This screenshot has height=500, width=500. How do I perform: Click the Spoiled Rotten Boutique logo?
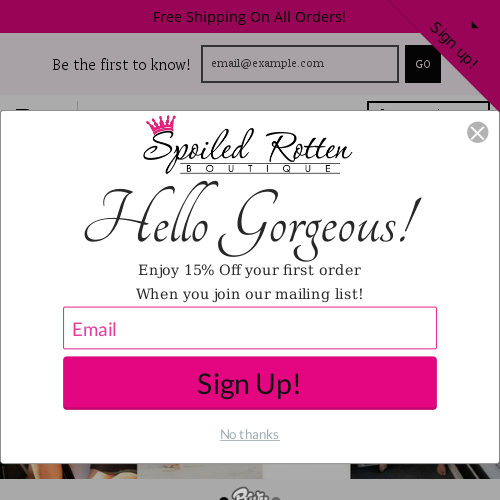click(247, 145)
